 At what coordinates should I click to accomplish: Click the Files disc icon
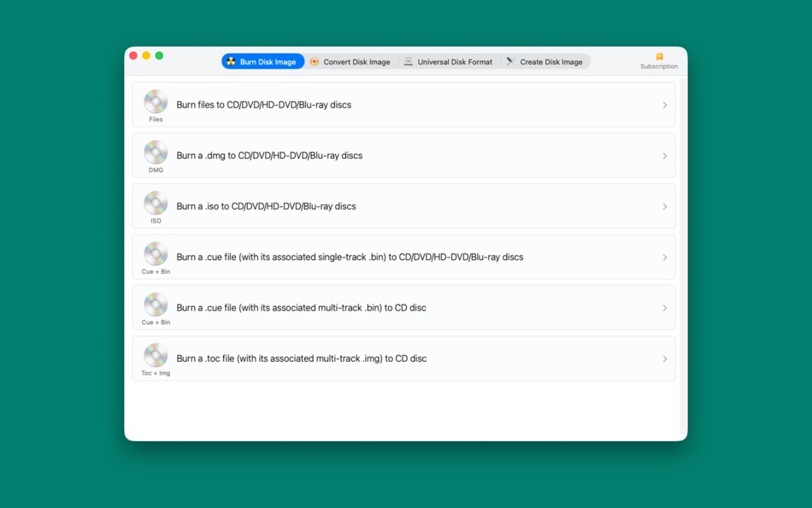[x=155, y=101]
